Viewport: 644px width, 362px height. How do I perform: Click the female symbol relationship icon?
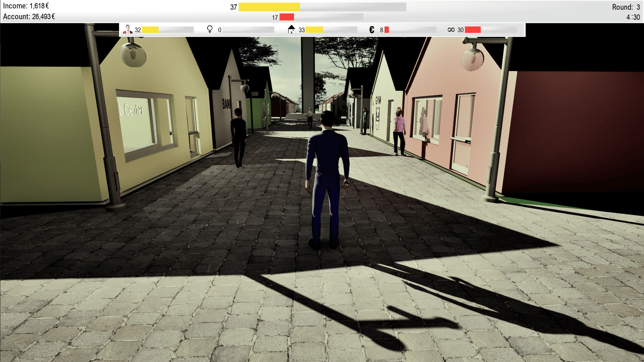[x=210, y=30]
